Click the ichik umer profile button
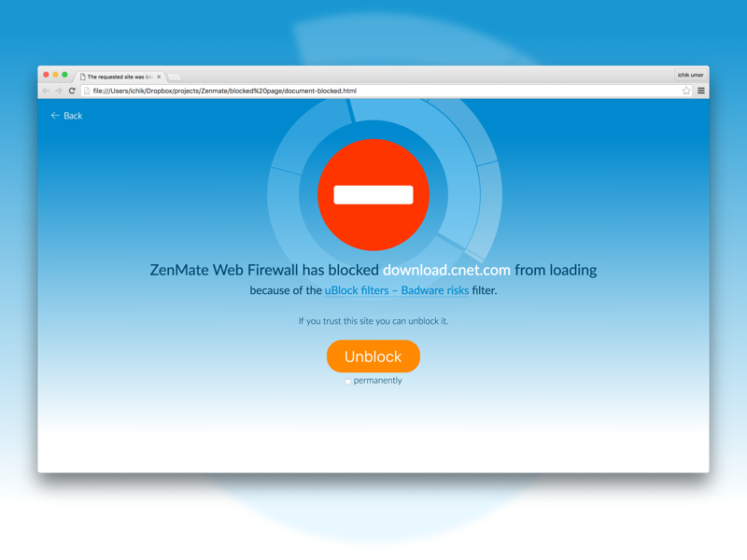The height and width of the screenshot is (560, 747). (690, 75)
